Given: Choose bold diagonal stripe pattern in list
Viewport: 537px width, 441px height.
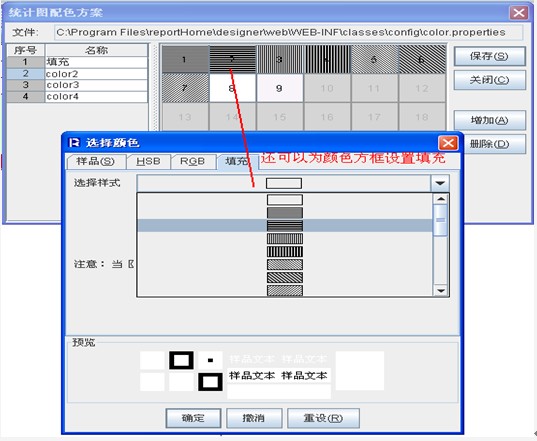Looking at the screenshot, I should [285, 278].
